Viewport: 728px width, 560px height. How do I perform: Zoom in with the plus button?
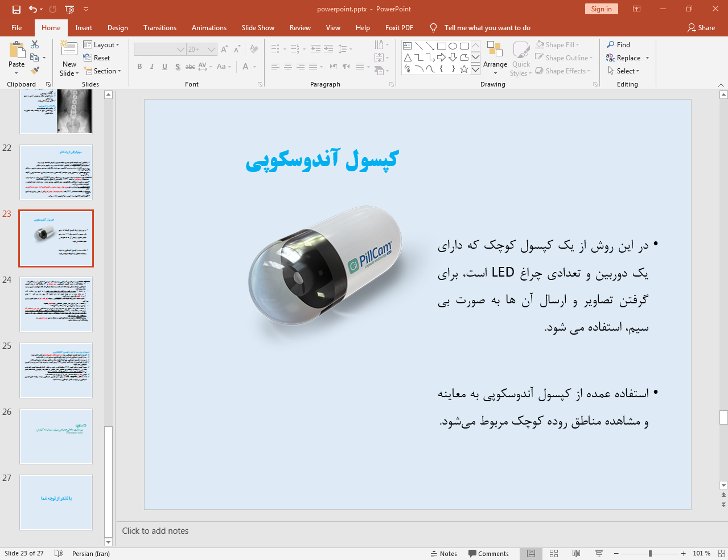point(683,554)
